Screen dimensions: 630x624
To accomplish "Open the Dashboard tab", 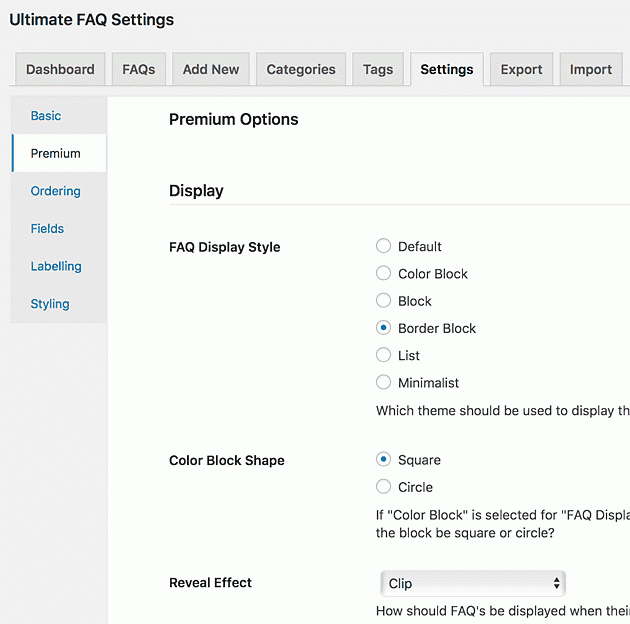I will tap(60, 69).
